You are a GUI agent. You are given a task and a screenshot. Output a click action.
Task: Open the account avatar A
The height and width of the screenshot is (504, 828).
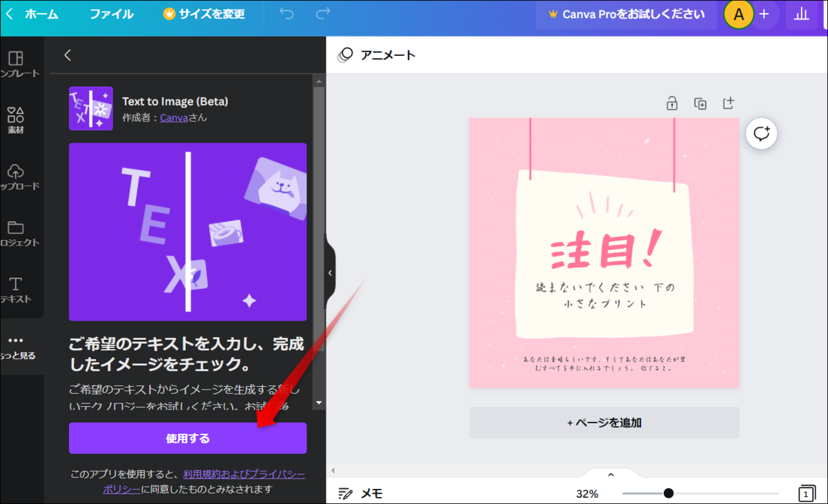tap(738, 14)
